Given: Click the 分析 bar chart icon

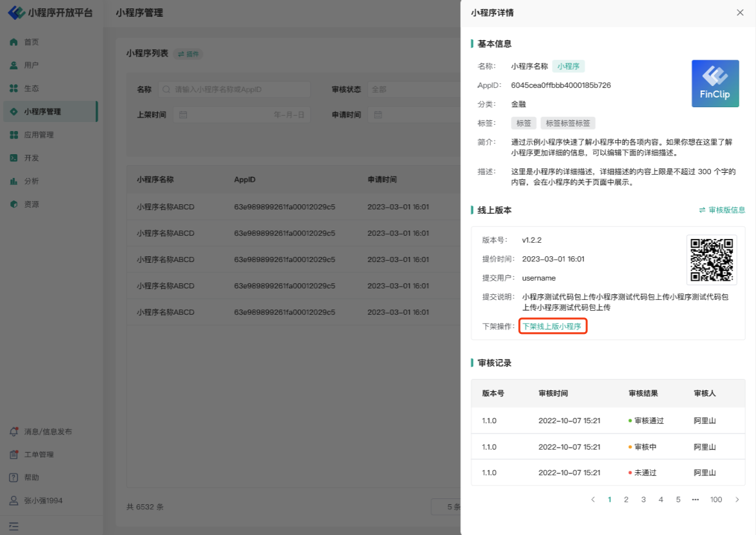Looking at the screenshot, I should pyautogui.click(x=13, y=181).
